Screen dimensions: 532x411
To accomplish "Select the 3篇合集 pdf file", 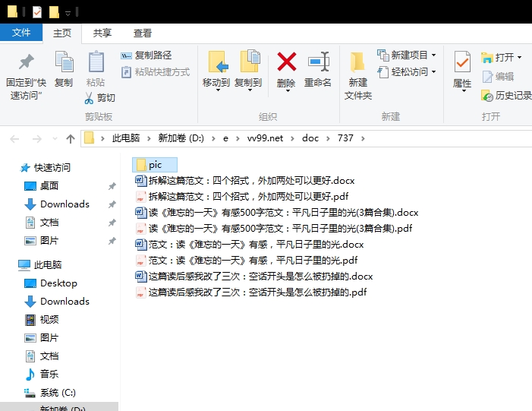I will pos(273,228).
